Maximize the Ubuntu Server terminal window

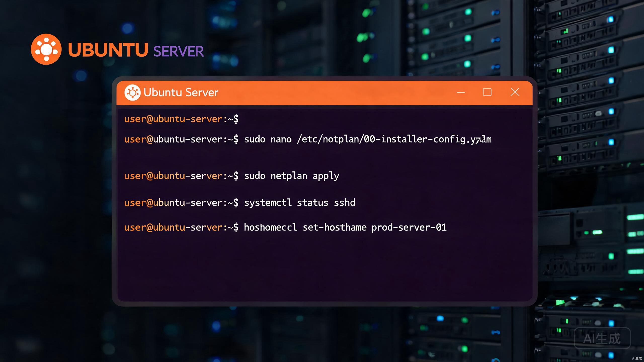[487, 92]
